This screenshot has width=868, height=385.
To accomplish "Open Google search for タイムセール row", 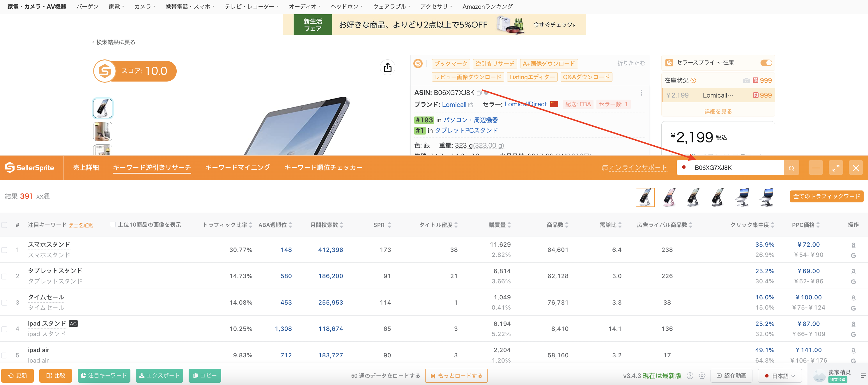I will point(853,308).
